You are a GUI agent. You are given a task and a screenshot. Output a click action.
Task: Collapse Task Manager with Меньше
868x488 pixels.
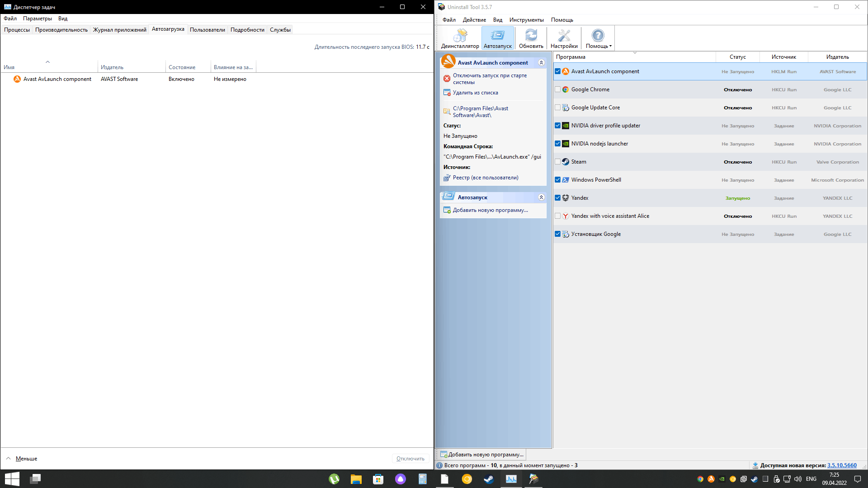pos(21,459)
